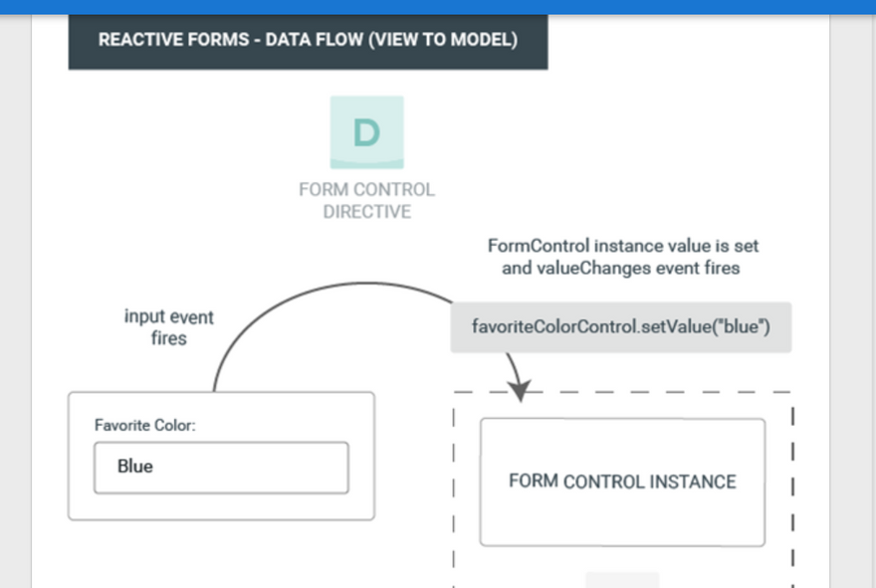The image size is (876, 588).
Task: Click the green "D" directive icon
Action: click(366, 131)
